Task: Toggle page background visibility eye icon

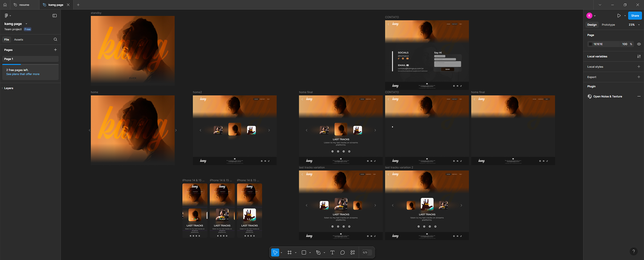Action: (639, 44)
